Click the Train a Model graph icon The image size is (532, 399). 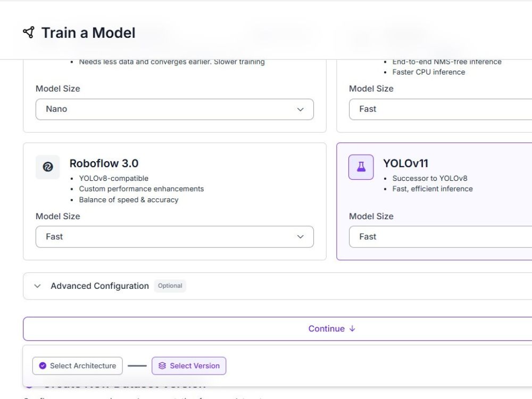(29, 32)
